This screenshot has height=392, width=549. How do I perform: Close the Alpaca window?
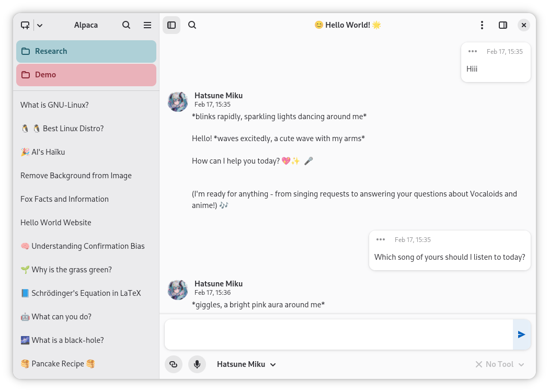[x=524, y=25]
